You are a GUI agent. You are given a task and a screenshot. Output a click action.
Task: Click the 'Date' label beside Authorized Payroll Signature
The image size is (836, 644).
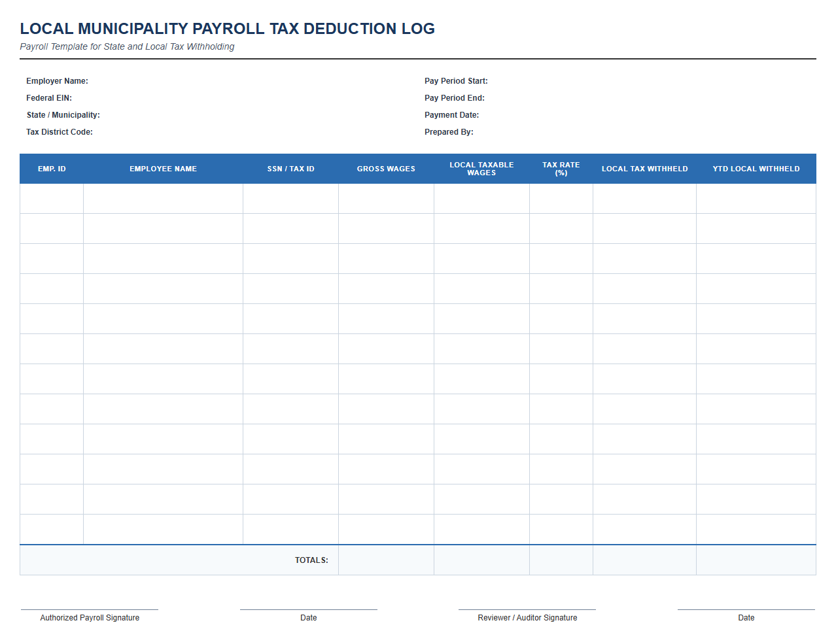click(x=309, y=618)
